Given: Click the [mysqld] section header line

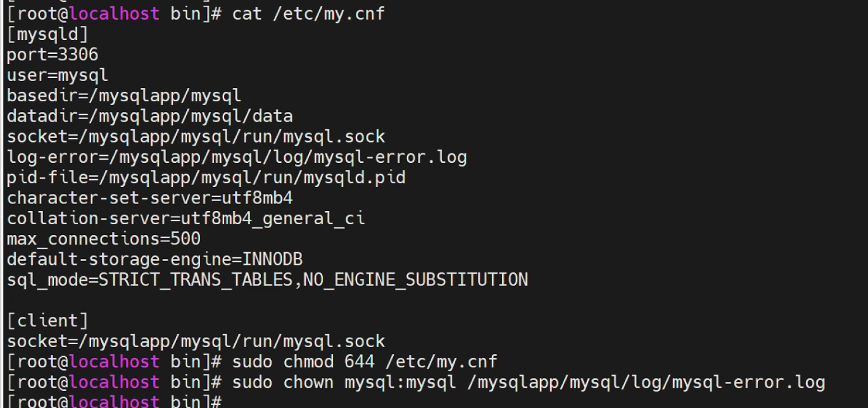Looking at the screenshot, I should click(x=47, y=34).
